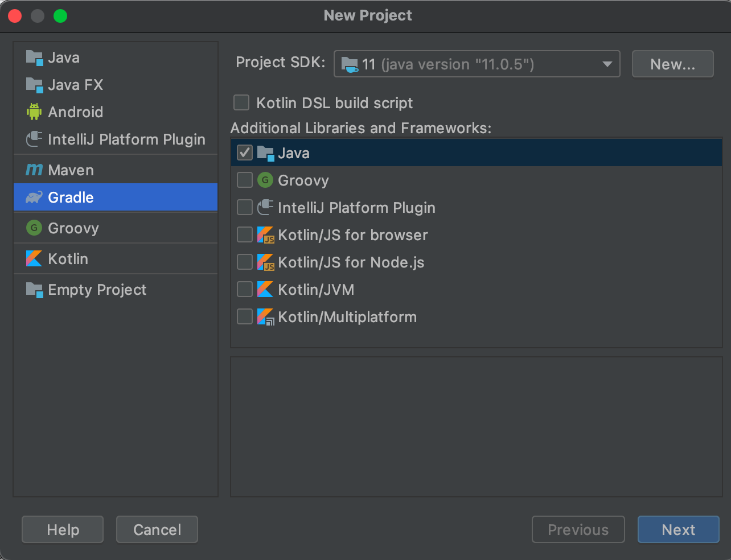Image resolution: width=731 pixels, height=560 pixels.
Task: Click the Groovy icon in the frameworks list
Action: (x=265, y=180)
